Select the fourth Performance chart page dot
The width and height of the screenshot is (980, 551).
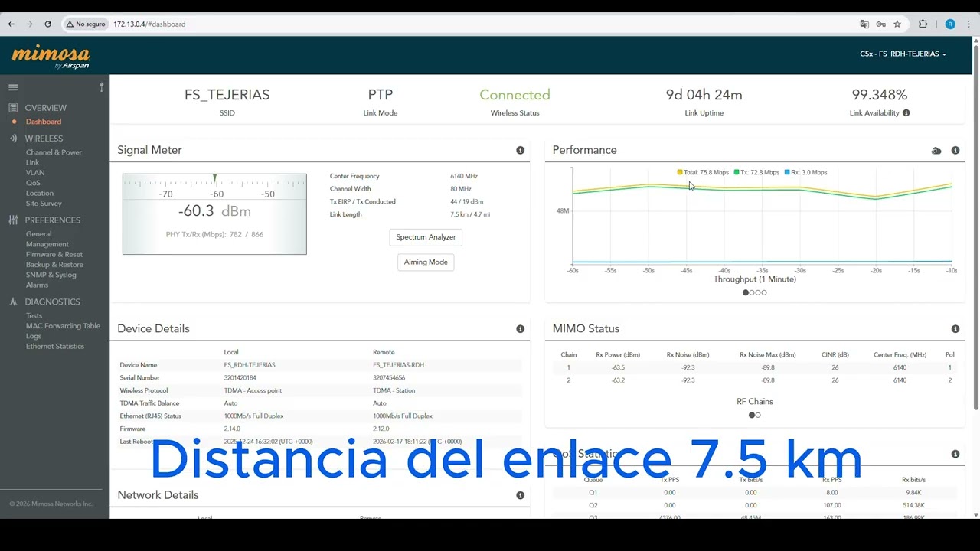(764, 292)
